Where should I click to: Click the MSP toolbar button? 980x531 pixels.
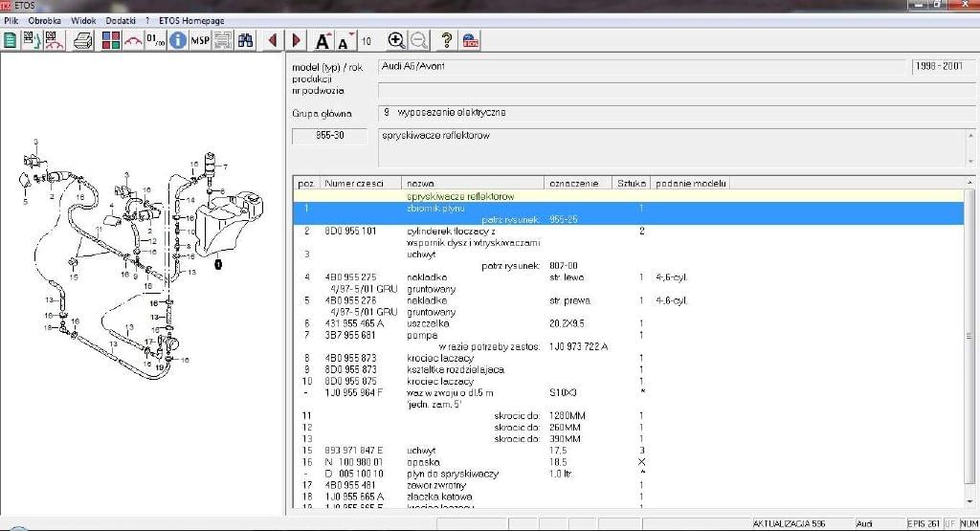coord(200,40)
